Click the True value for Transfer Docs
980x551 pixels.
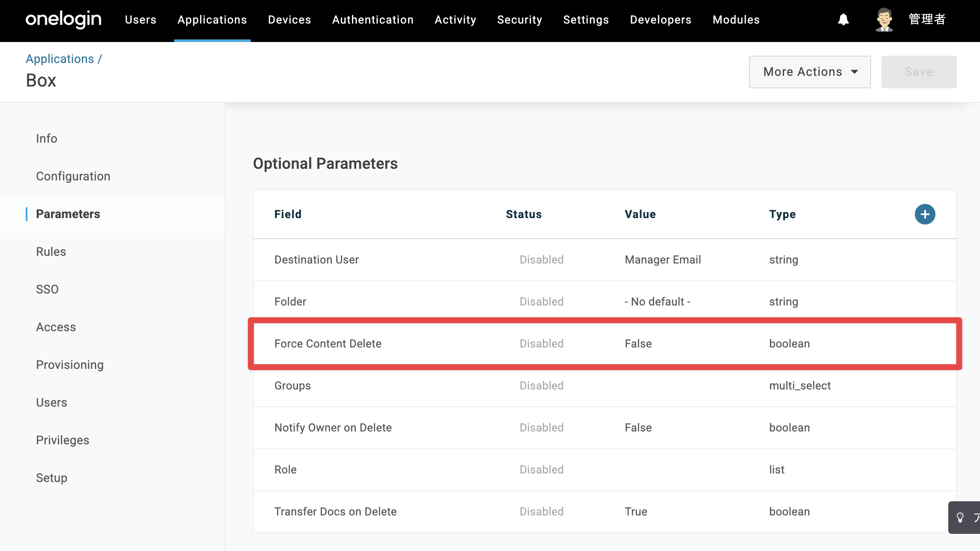pos(636,512)
